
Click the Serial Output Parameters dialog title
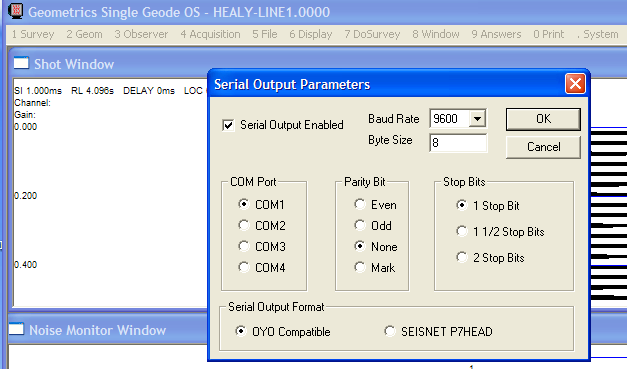(292, 84)
